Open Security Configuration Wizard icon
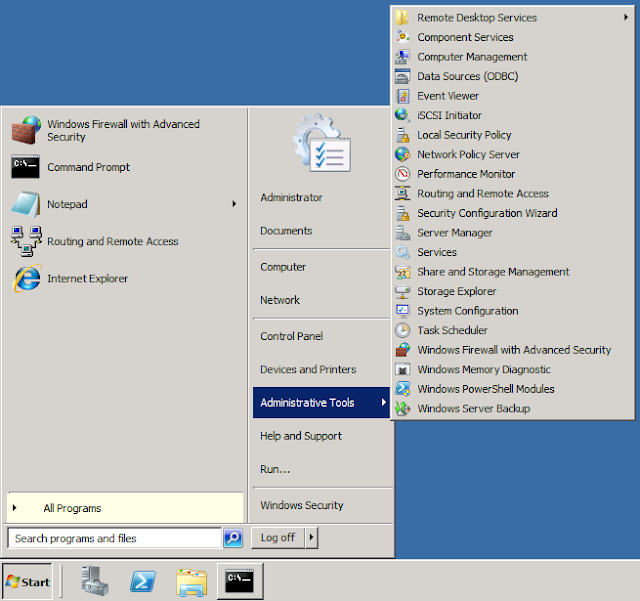The width and height of the screenshot is (640, 601). point(402,213)
